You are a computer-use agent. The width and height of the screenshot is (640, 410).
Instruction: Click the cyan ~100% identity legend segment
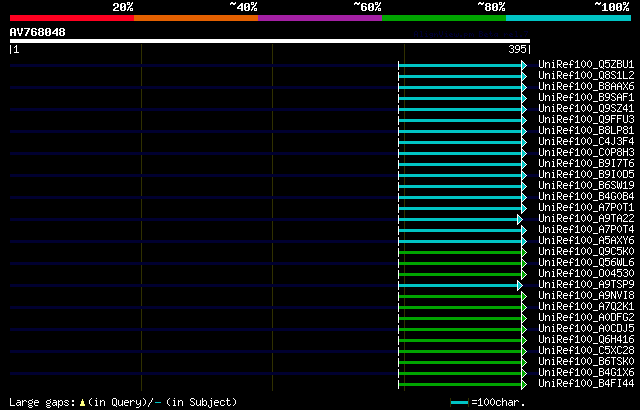point(569,18)
